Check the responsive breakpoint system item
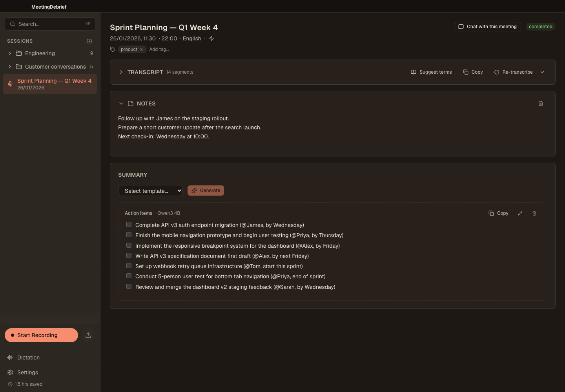 tap(129, 245)
